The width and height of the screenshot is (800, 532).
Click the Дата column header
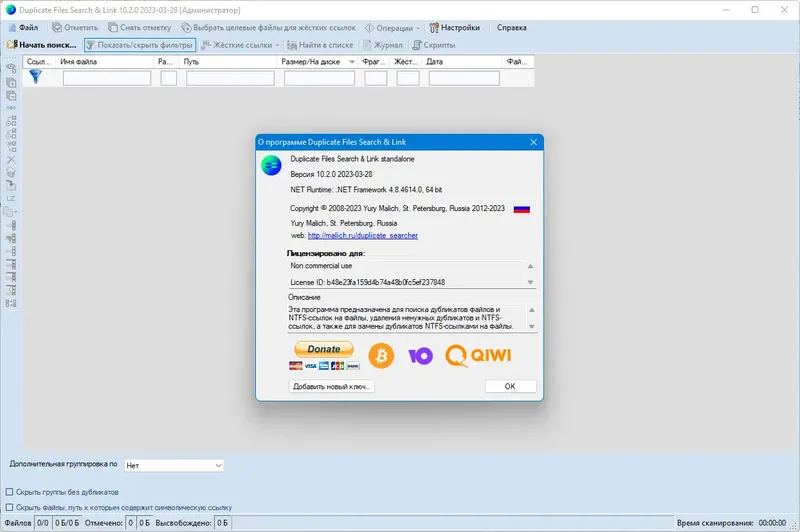(x=462, y=62)
